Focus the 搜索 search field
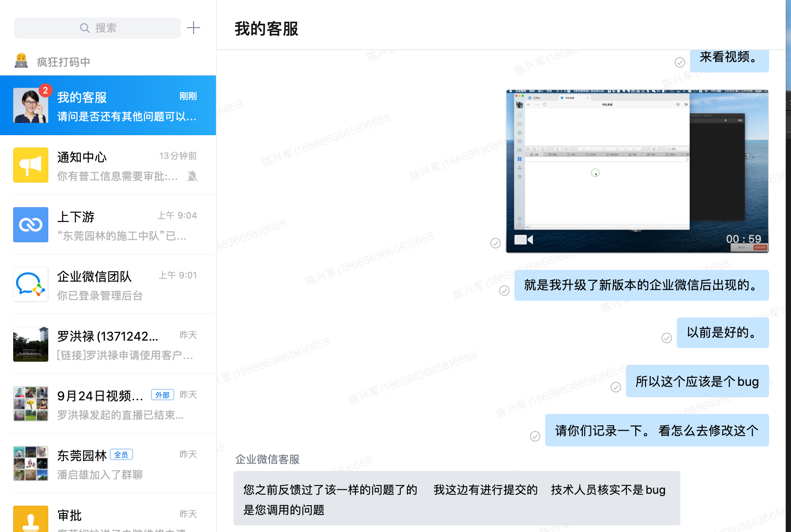 (x=97, y=28)
